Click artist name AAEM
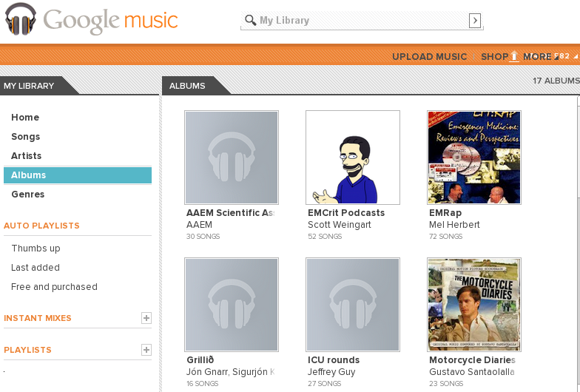Viewport: 580px width, 392px height. tap(200, 225)
